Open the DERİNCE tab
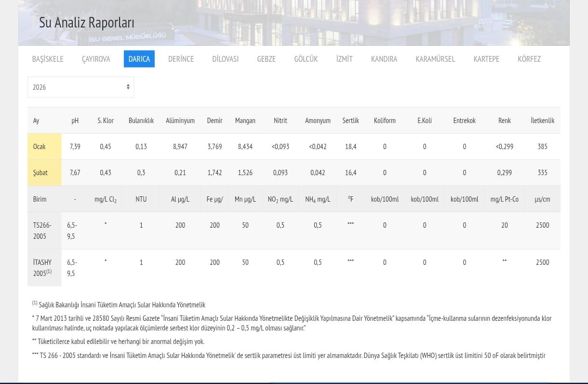This screenshot has width=588, height=384. click(181, 59)
